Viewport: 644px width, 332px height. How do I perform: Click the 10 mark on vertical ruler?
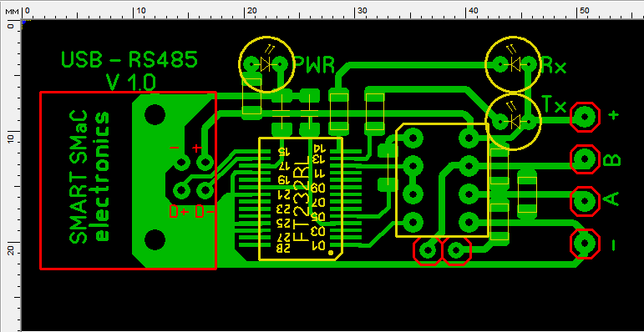point(11,138)
